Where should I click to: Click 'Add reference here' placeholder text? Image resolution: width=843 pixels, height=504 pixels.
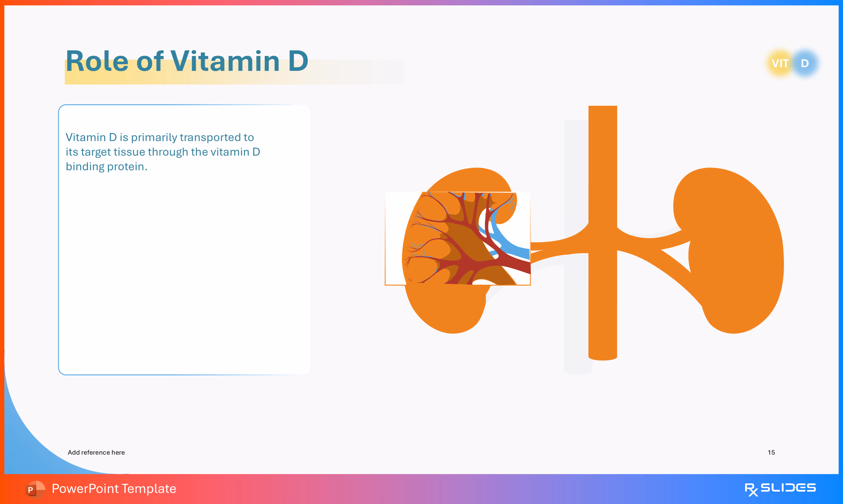96,452
